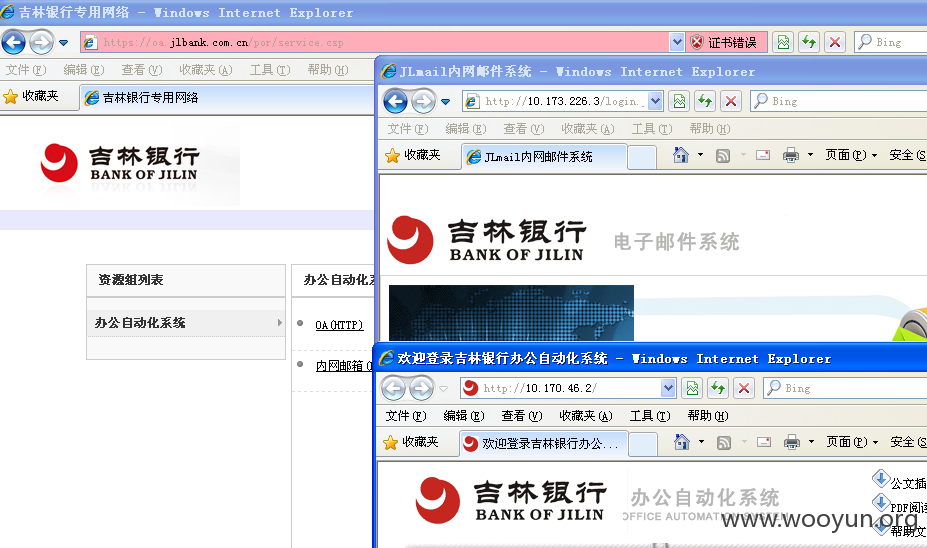Select the JLmail内网邮件系统 tab
The height and width of the screenshot is (548, 927).
(x=543, y=157)
